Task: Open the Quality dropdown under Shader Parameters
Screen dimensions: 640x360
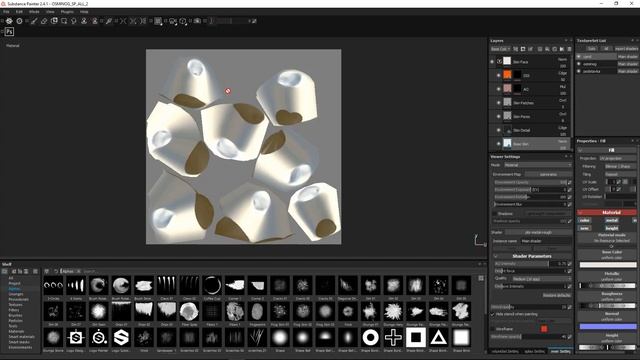Action: [542, 279]
